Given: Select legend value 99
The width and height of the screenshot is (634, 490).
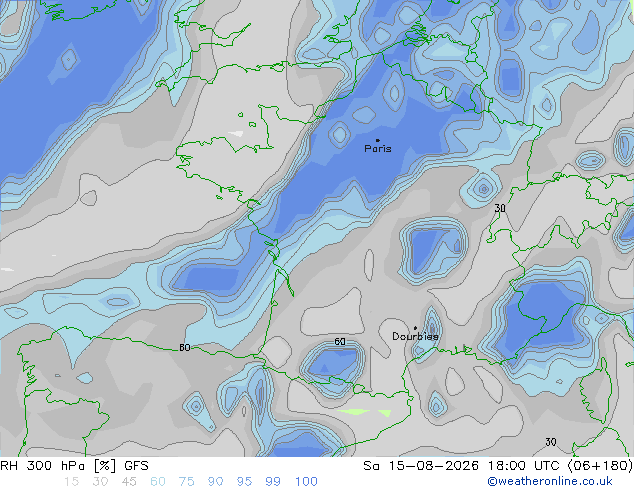Looking at the screenshot, I should pyautogui.click(x=273, y=482).
